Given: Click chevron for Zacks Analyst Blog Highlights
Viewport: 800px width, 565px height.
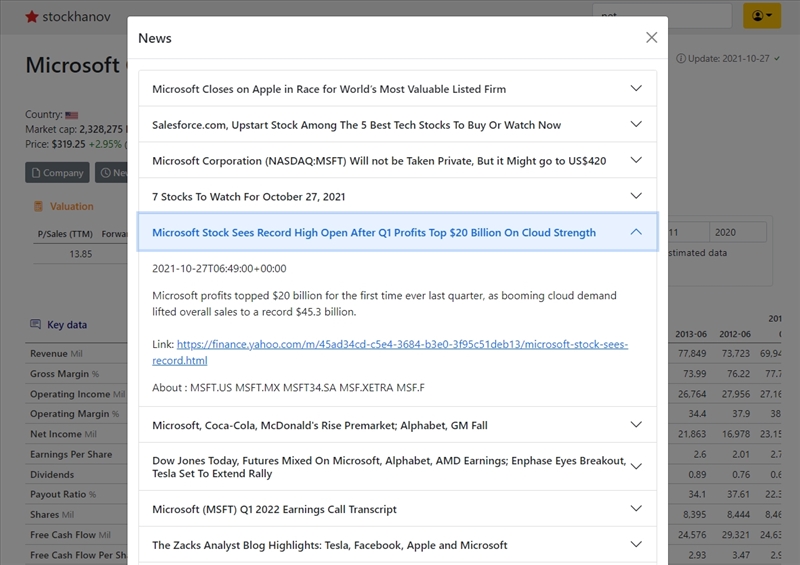Looking at the screenshot, I should point(636,544).
